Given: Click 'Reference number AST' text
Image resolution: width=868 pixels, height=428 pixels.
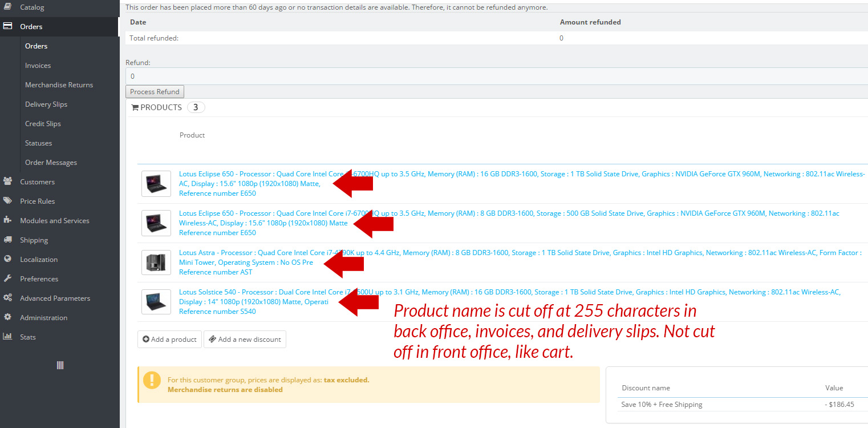Looking at the screenshot, I should tap(216, 272).
